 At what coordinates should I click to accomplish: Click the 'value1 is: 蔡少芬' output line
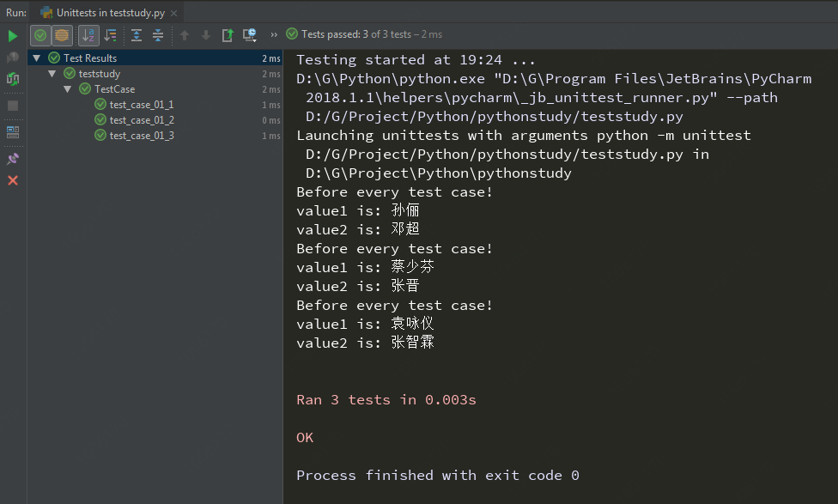[x=365, y=267]
